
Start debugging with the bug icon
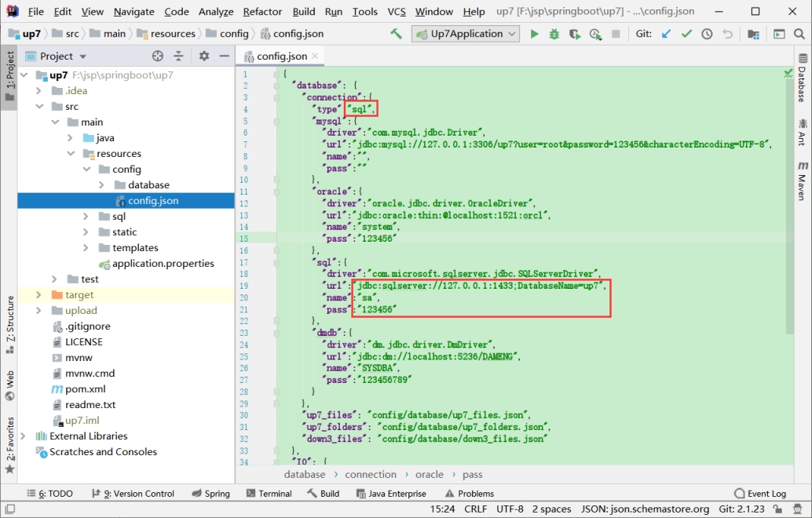pyautogui.click(x=554, y=35)
